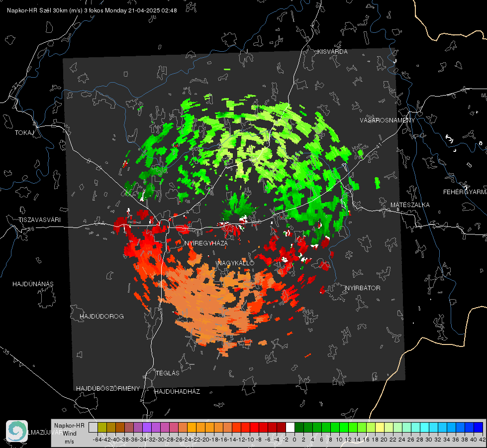
Task: Select the MÁTÉSZALKA city label
Action: pyautogui.click(x=410, y=205)
